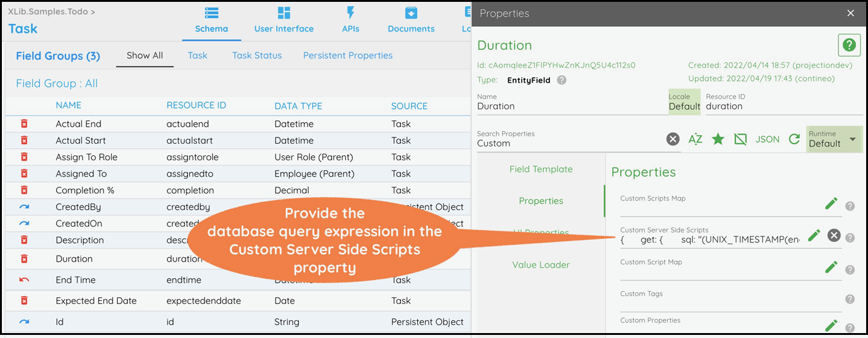868x338 pixels.
Task: Clear the Search Properties field
Action: point(673,139)
